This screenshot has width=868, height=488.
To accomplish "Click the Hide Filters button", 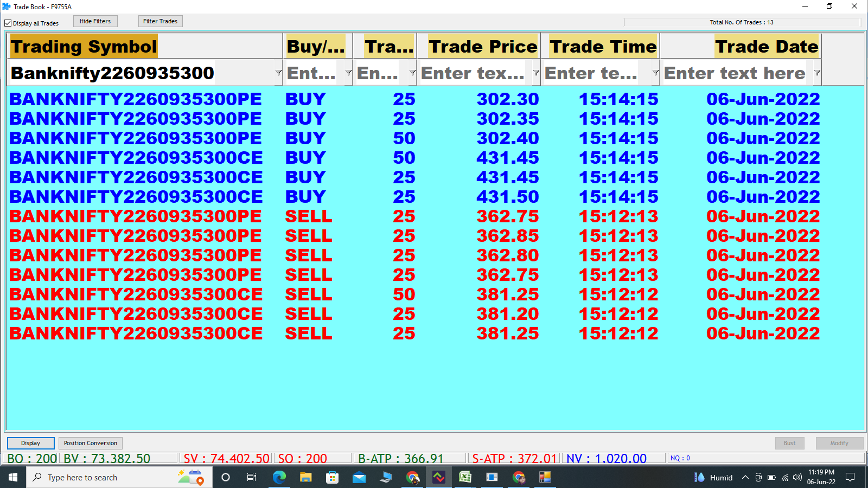I will [95, 21].
